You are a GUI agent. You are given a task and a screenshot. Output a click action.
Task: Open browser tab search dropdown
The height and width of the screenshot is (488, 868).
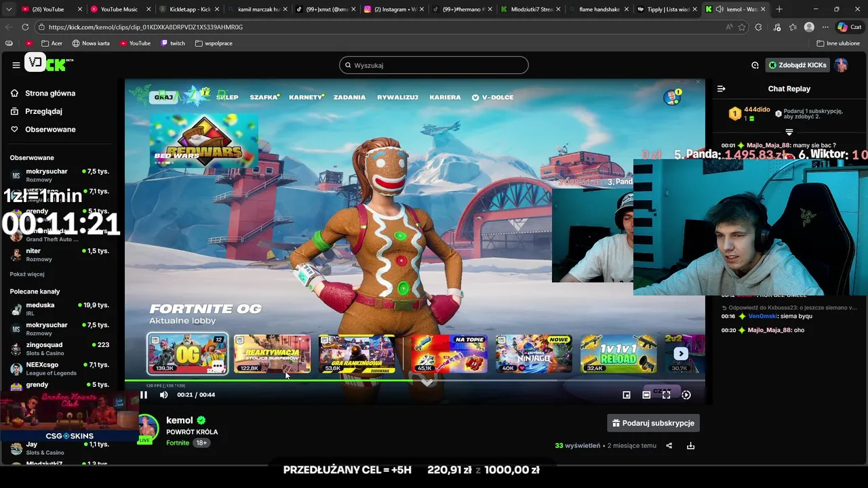[9, 9]
